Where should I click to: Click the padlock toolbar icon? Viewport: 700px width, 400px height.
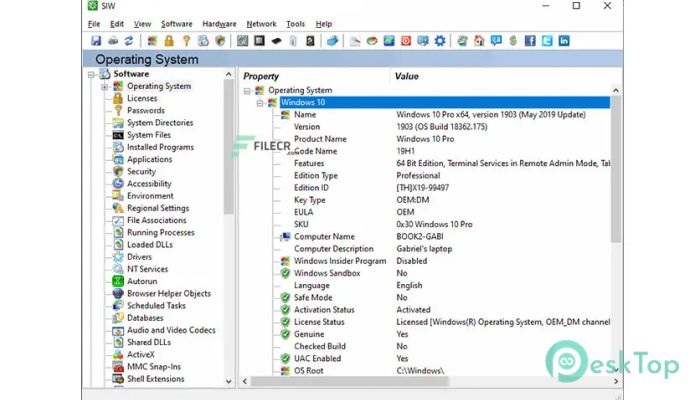(x=169, y=41)
